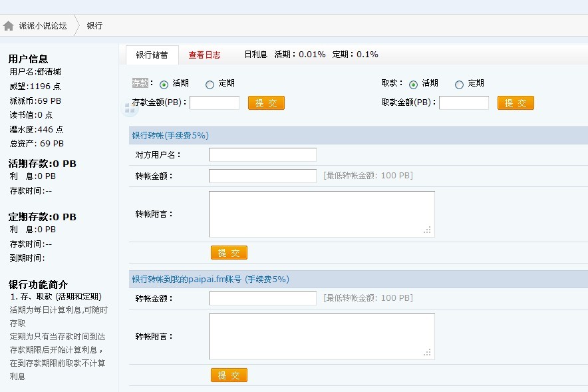Select 定期 radio under 存款
Screen dimensions: 588x392
[x=210, y=85]
